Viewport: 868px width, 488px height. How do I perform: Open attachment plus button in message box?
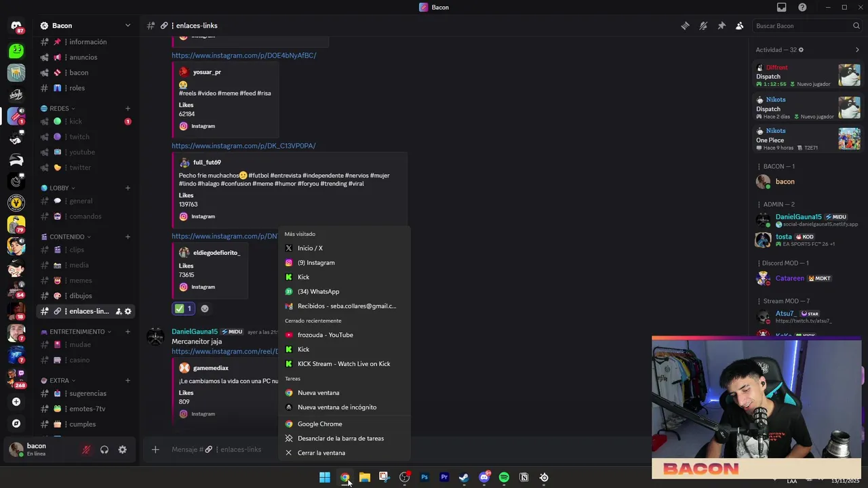[x=155, y=449]
